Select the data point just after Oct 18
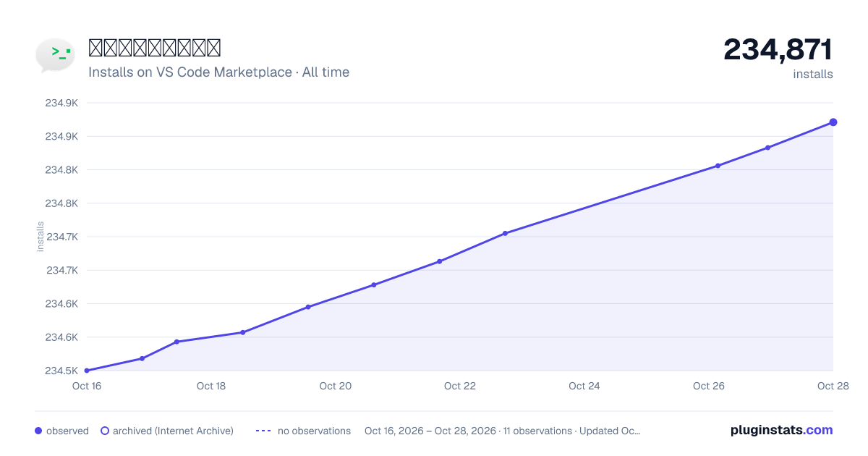 click(x=242, y=332)
